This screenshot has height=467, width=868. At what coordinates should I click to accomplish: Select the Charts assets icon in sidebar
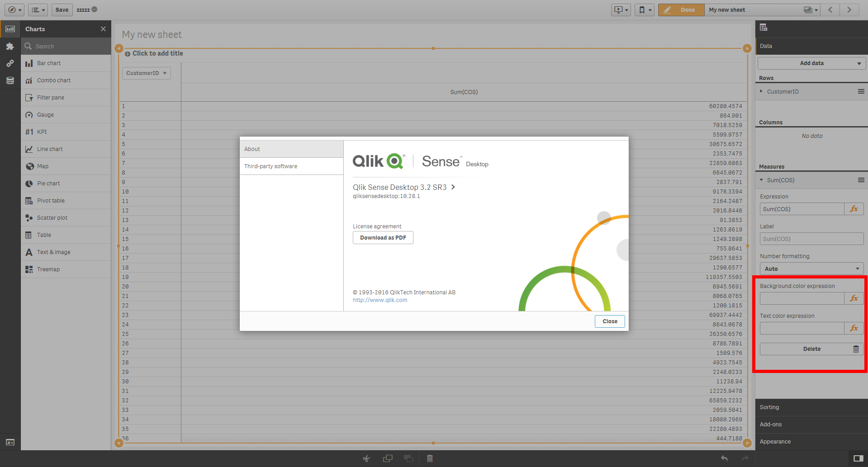click(10, 29)
